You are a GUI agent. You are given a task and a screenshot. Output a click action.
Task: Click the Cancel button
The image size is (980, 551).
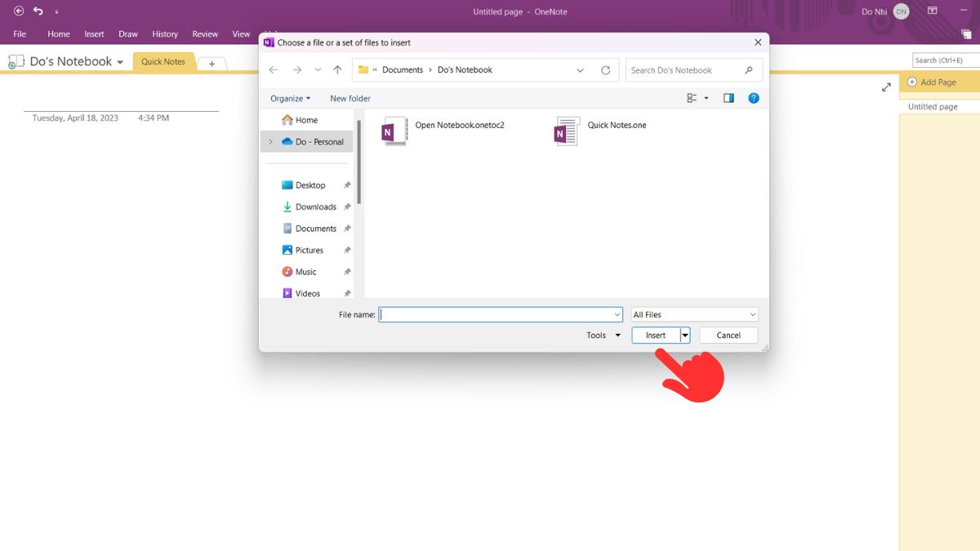[728, 335]
